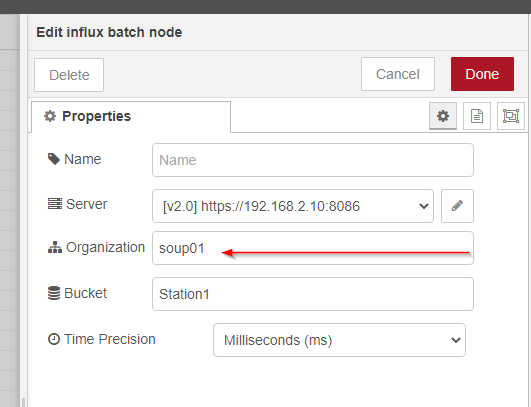
Task: Click the Bucket field containing Station1
Action: (x=313, y=294)
